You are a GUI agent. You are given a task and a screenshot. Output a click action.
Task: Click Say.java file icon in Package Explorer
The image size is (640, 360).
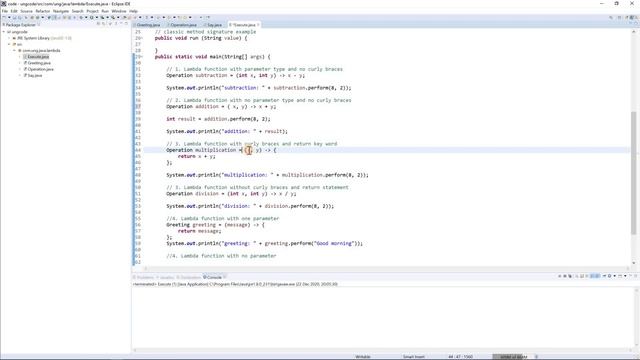coord(25,76)
